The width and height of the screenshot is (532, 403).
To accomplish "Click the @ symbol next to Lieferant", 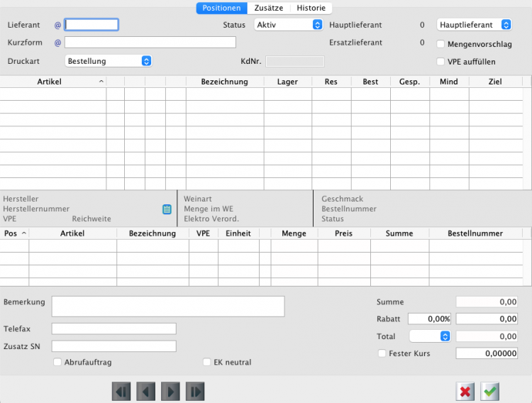I will pos(58,25).
